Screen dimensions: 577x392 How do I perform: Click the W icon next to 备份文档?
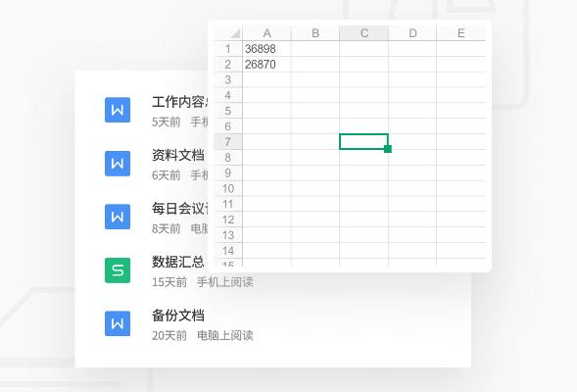point(118,323)
